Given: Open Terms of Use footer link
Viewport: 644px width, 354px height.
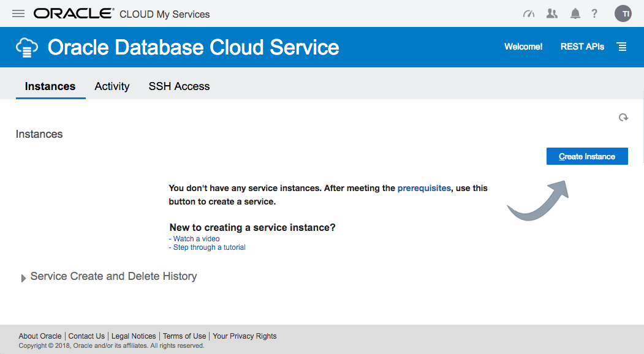Looking at the screenshot, I should click(184, 336).
